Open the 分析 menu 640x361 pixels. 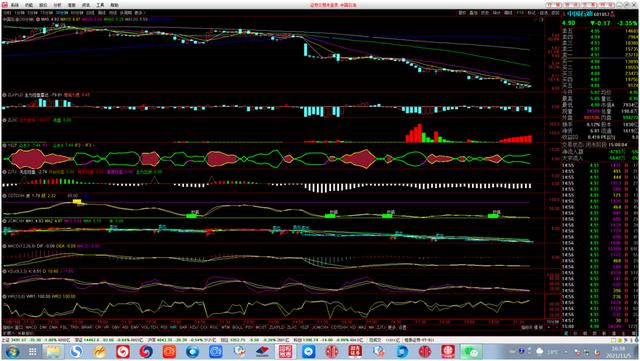pos(57,5)
